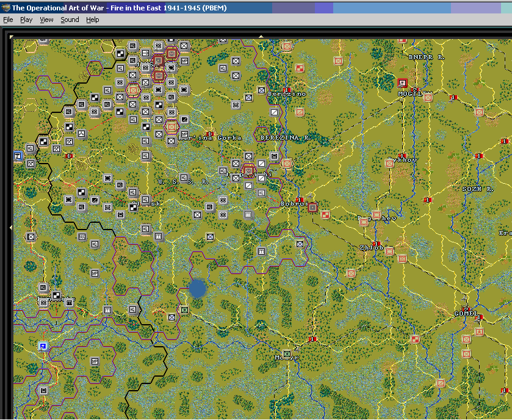This screenshot has width=512, height=420.
Task: Select the green infantry unit at Mozyr
Action: (287, 354)
